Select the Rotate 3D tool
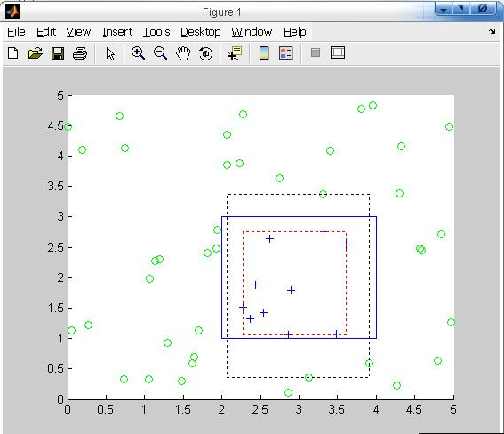504x434 pixels. pos(205,53)
